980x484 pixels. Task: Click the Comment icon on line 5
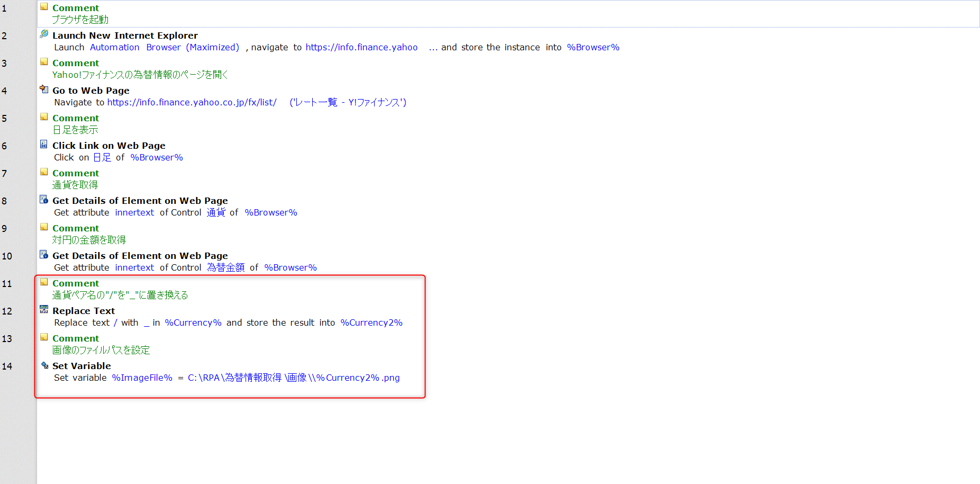pos(44,117)
